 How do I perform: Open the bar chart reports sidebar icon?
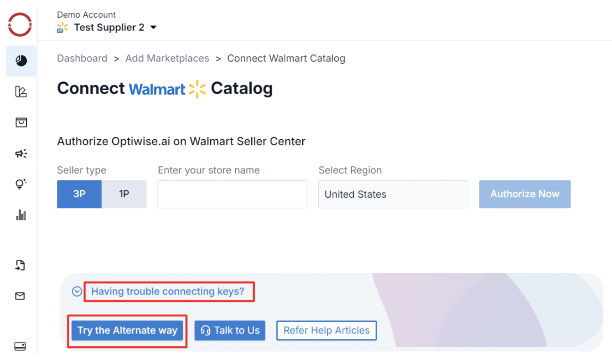[x=21, y=215]
